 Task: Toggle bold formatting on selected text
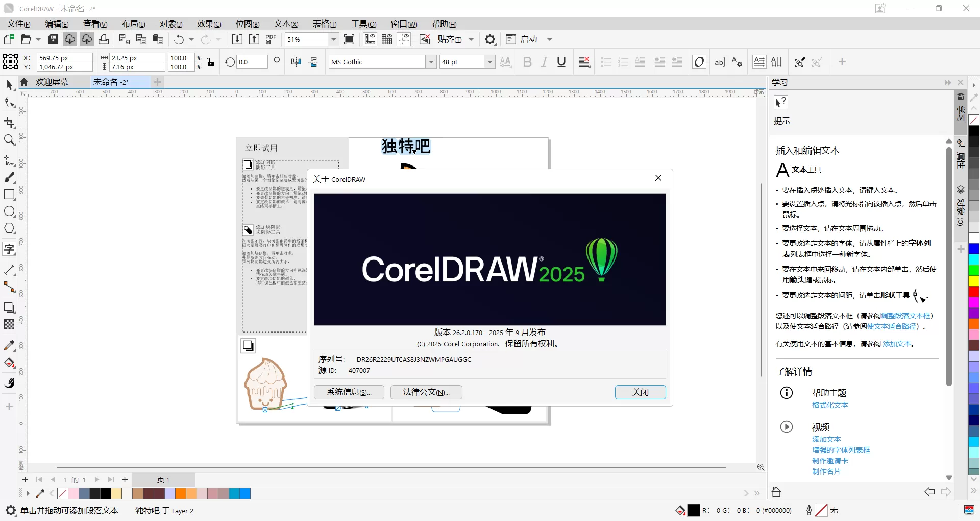[x=527, y=62]
